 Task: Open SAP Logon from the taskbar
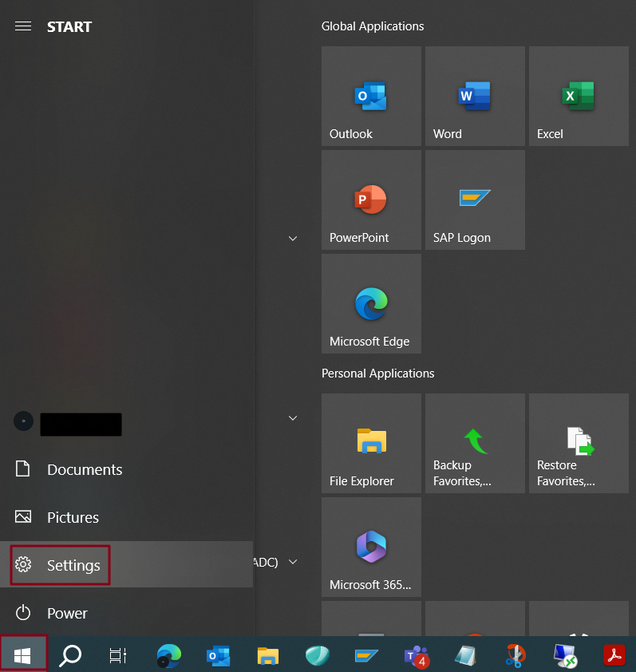click(366, 656)
